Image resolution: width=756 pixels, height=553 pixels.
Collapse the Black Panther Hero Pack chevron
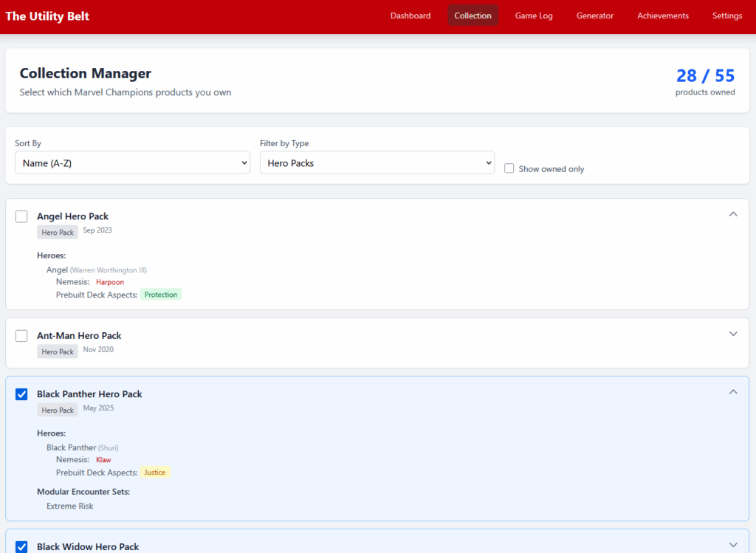733,392
